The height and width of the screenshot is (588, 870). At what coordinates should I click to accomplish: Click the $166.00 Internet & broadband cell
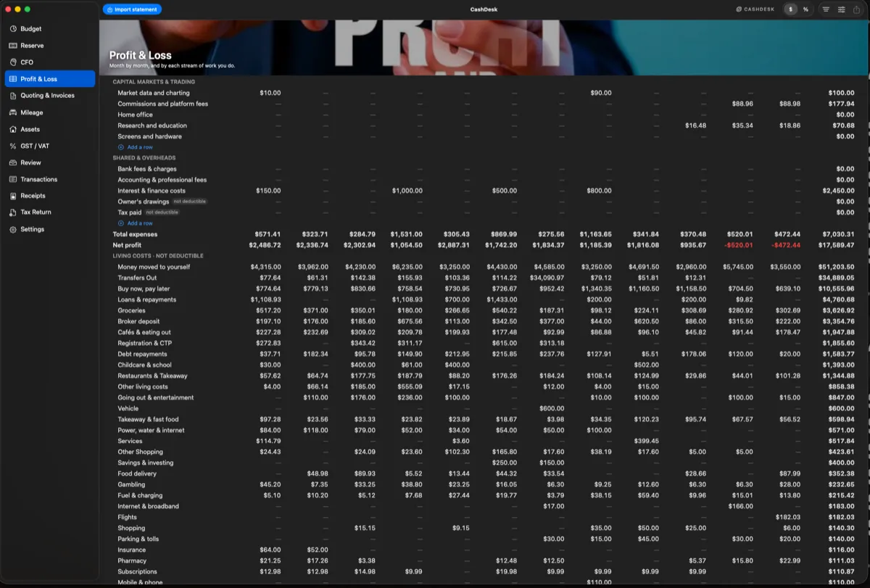coord(741,506)
